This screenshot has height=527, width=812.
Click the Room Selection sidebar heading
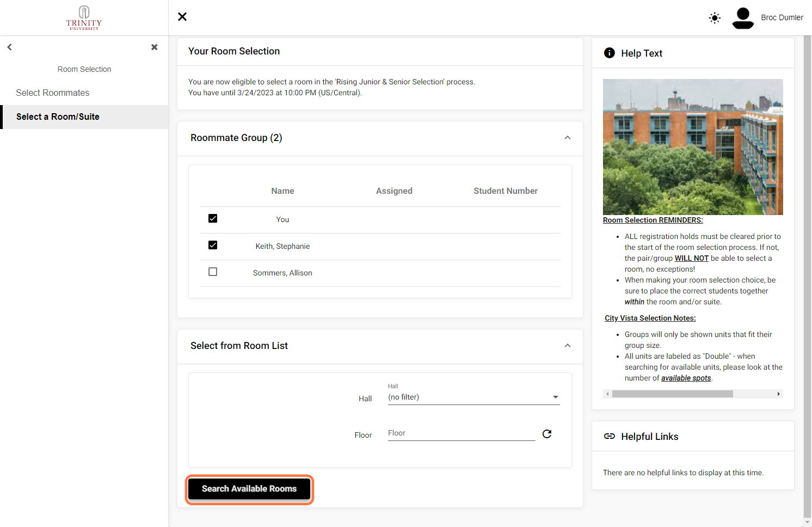tap(84, 69)
